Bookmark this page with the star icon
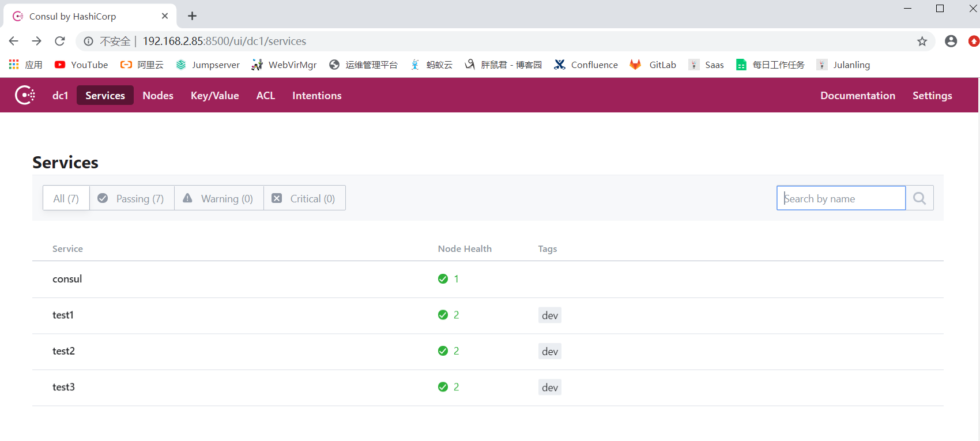 point(922,41)
